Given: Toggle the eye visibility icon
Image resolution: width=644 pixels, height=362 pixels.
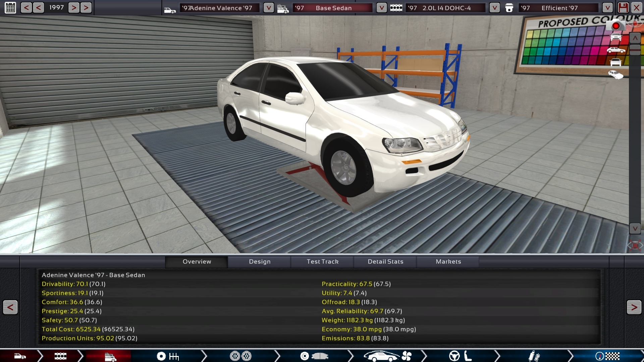Looking at the screenshot, I should point(635,23).
